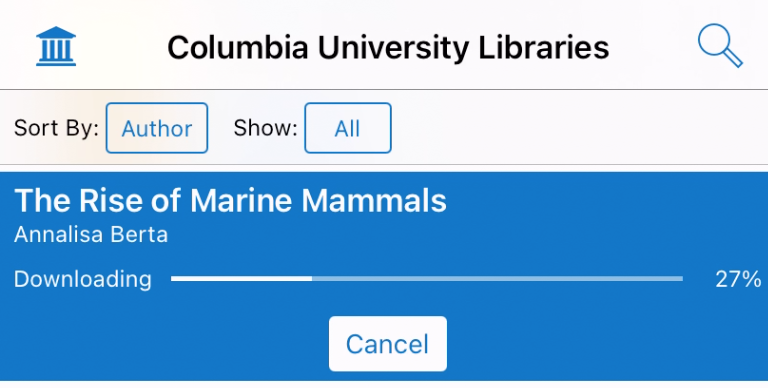Click the 27% download percentage
Screen dimensions: 768x388
pyautogui.click(x=738, y=279)
